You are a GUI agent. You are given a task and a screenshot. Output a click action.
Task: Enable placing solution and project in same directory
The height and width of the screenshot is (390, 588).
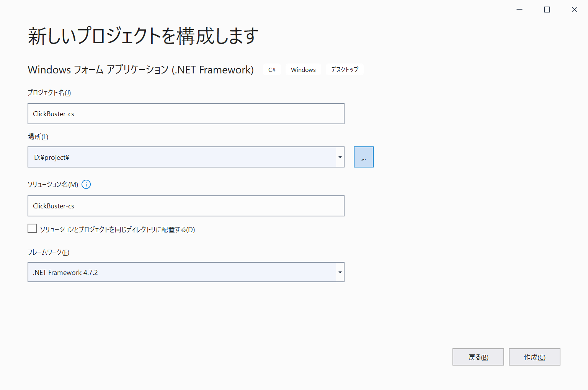click(x=32, y=228)
